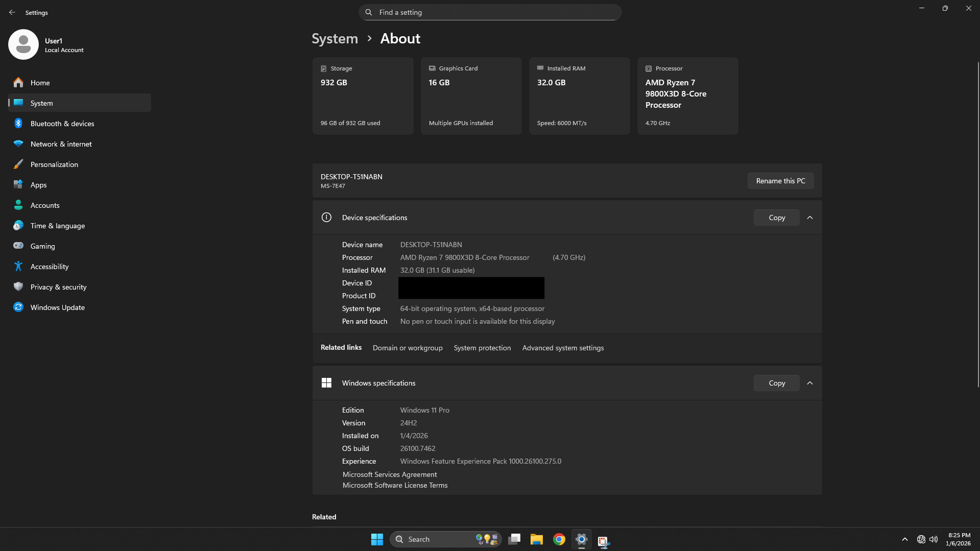This screenshot has width=980, height=551.
Task: Click the back arrow in Settings header
Action: click(x=12, y=12)
